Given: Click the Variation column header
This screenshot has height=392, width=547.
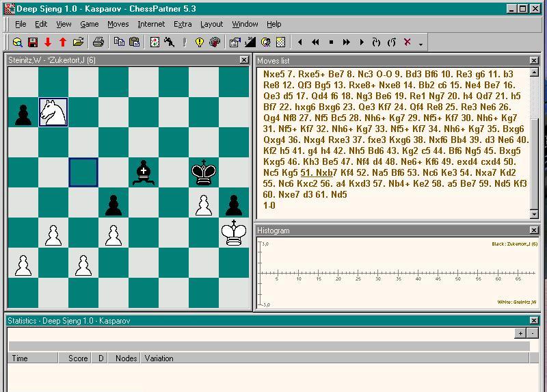Looking at the screenshot, I should 159,358.
